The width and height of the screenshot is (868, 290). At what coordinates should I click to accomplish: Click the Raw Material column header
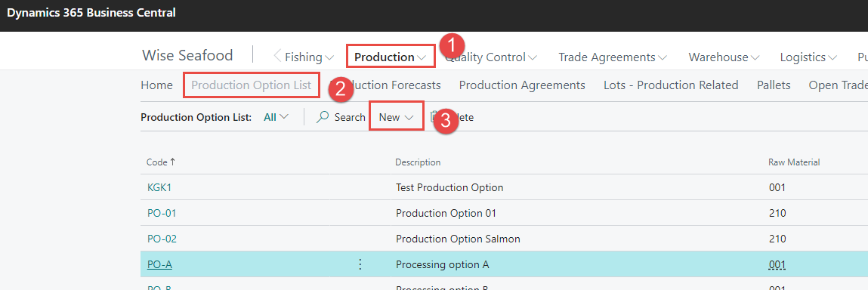pos(794,162)
